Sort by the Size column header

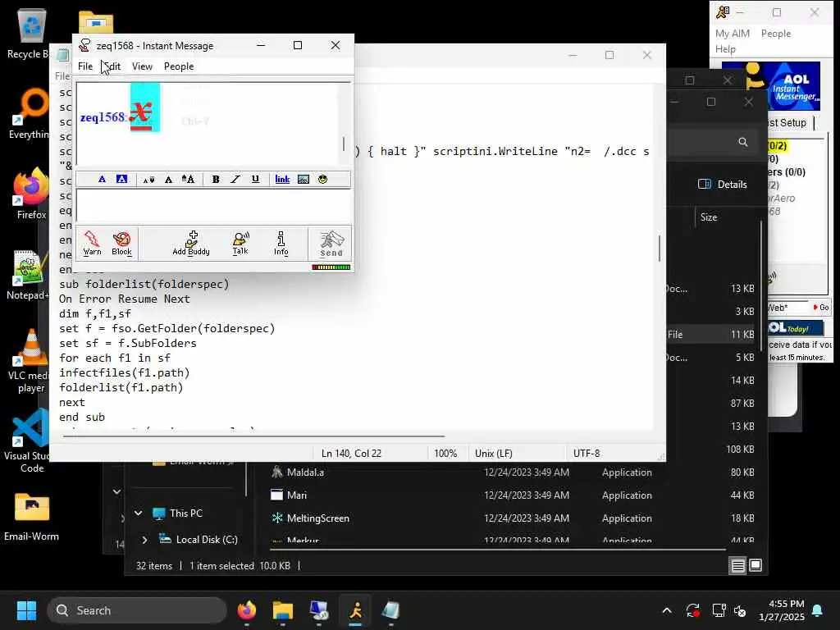pos(708,217)
